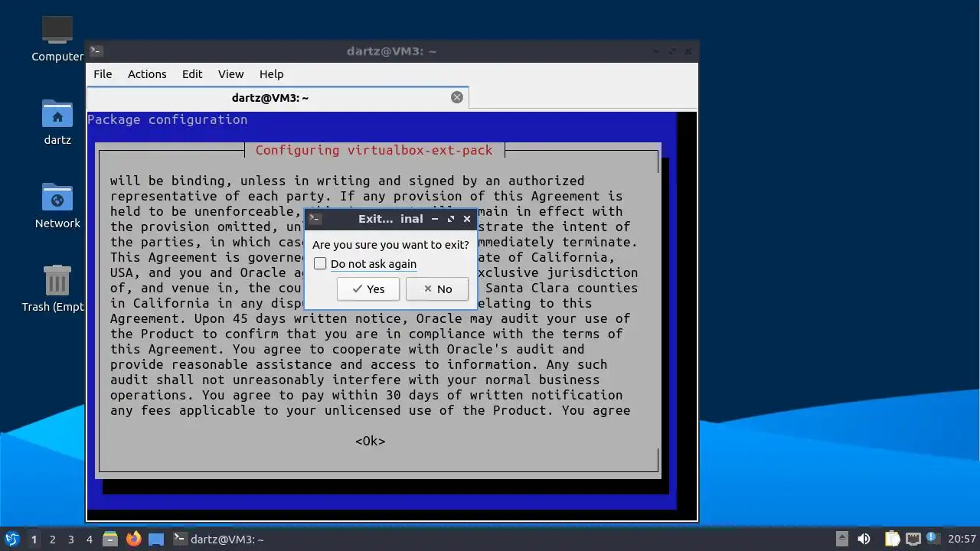Launch the file manager from the panel

[x=110, y=539]
